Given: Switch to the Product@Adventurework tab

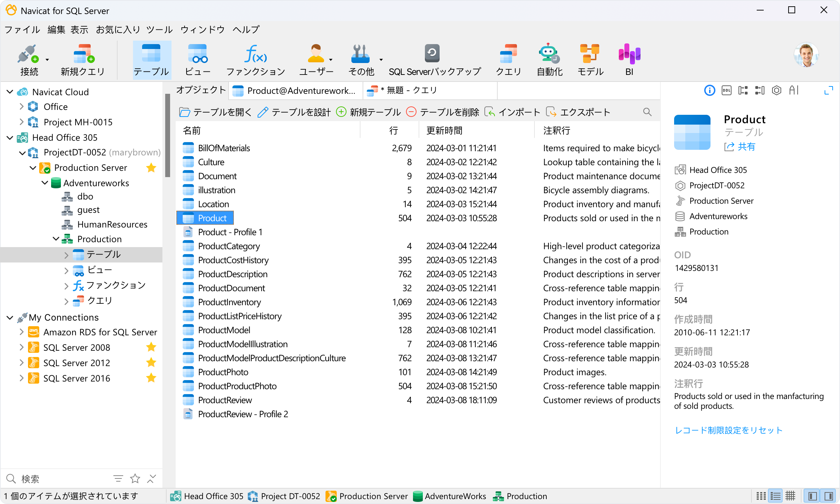Looking at the screenshot, I should 296,91.
